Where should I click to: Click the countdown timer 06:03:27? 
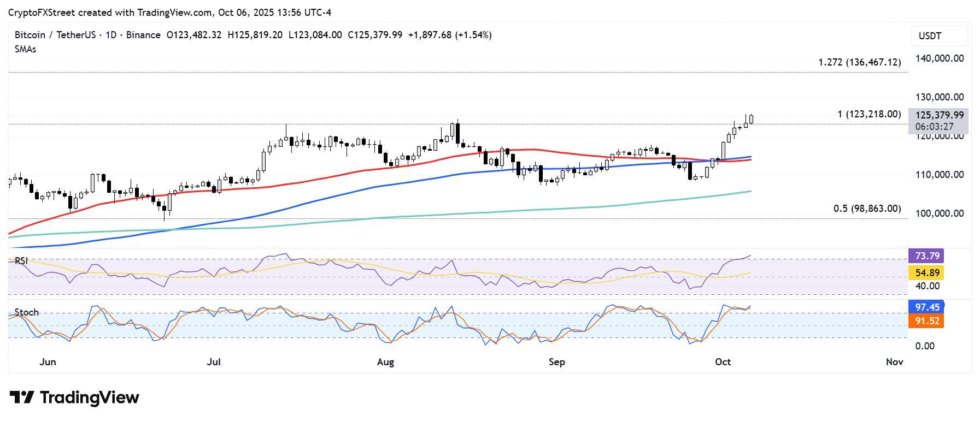pyautogui.click(x=934, y=127)
